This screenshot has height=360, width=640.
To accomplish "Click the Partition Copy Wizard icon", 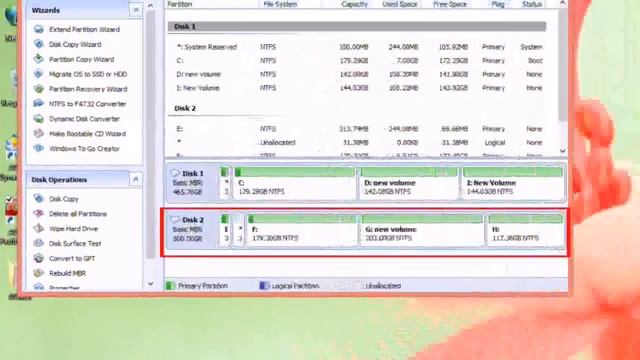I will pos(39,59).
